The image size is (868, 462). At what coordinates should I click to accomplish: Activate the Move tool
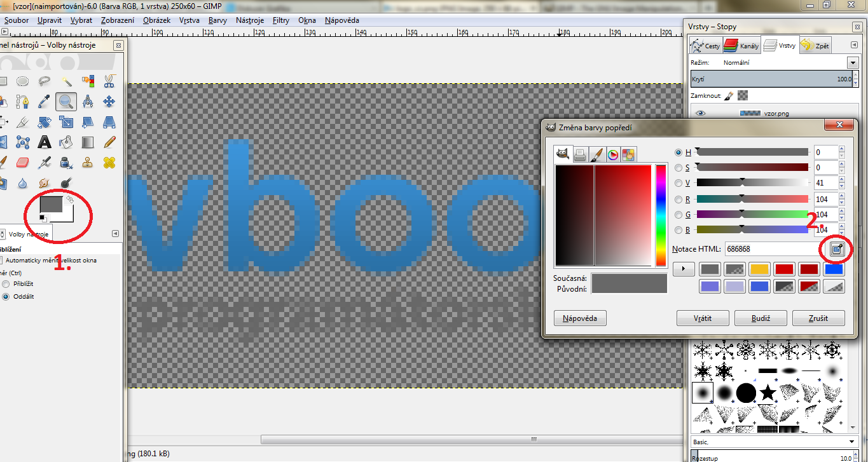click(x=109, y=101)
